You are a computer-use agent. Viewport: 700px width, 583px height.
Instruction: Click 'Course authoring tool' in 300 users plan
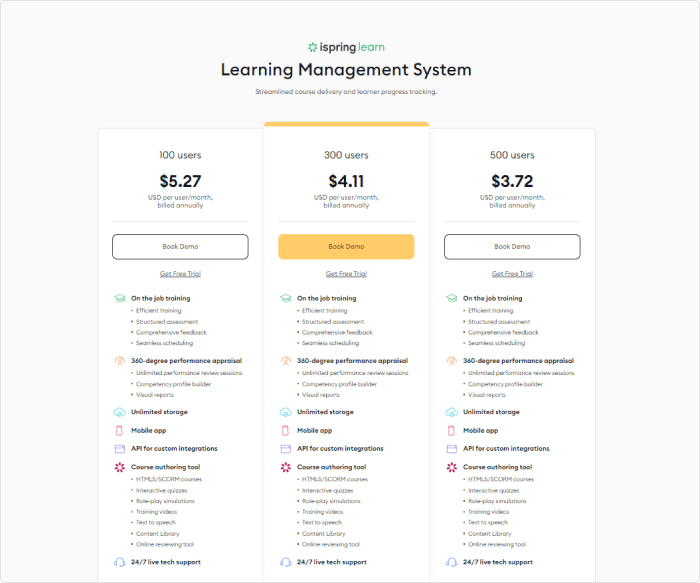pyautogui.click(x=332, y=467)
